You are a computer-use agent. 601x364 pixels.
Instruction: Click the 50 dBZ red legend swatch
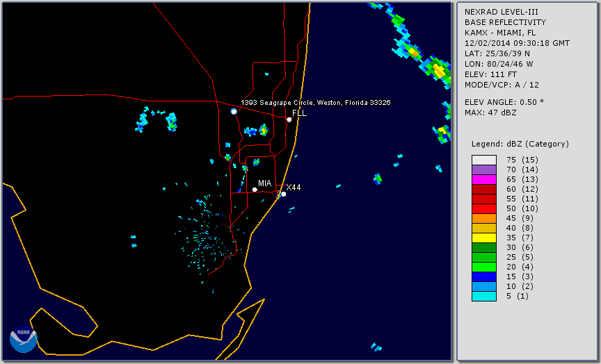pyautogui.click(x=484, y=208)
